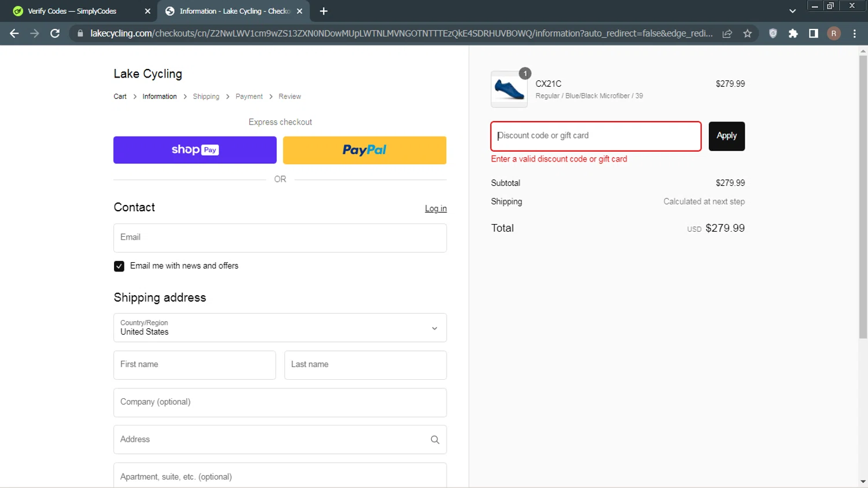Close the Lake Cycling checkout tab
Image resolution: width=868 pixels, height=488 pixels.
[300, 11]
